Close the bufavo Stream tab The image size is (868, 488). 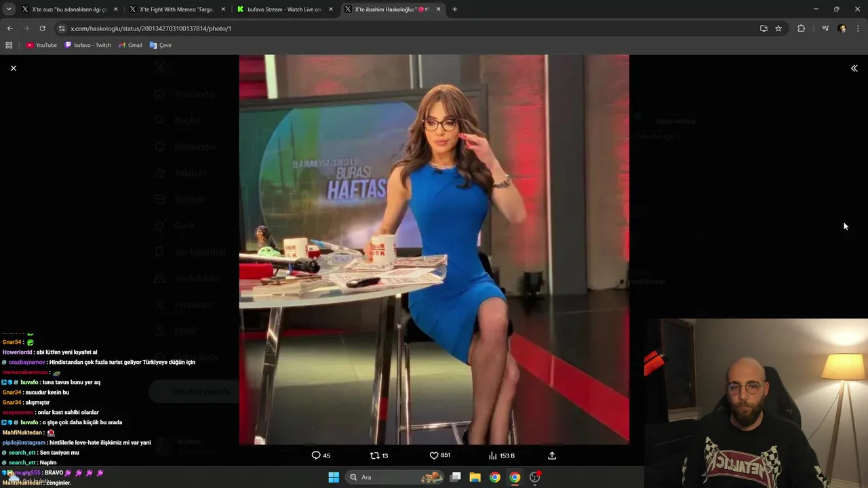pos(331,9)
